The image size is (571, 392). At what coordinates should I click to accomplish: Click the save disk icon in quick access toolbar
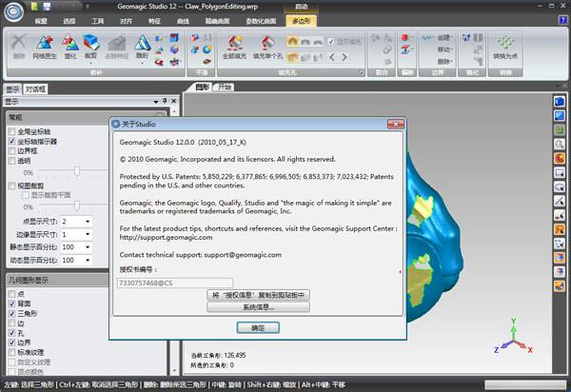pyautogui.click(x=47, y=7)
